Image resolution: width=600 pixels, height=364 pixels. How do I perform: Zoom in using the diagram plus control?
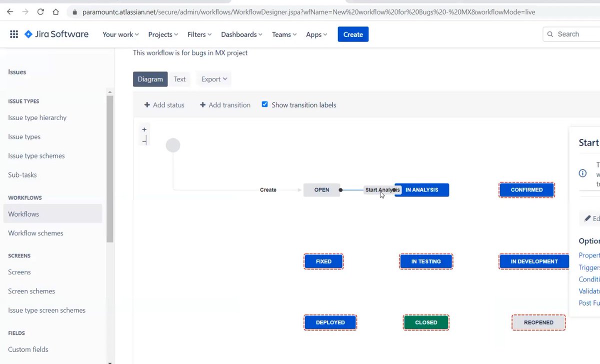click(x=144, y=129)
